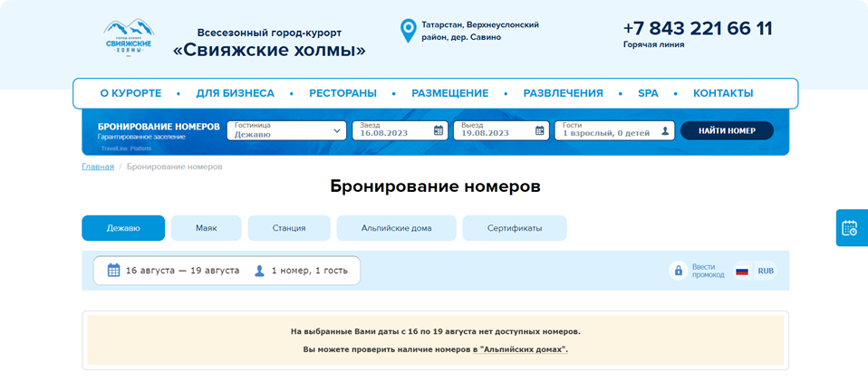Open the check-in date calendar icon
Screen dimensions: 868x391
(x=438, y=130)
